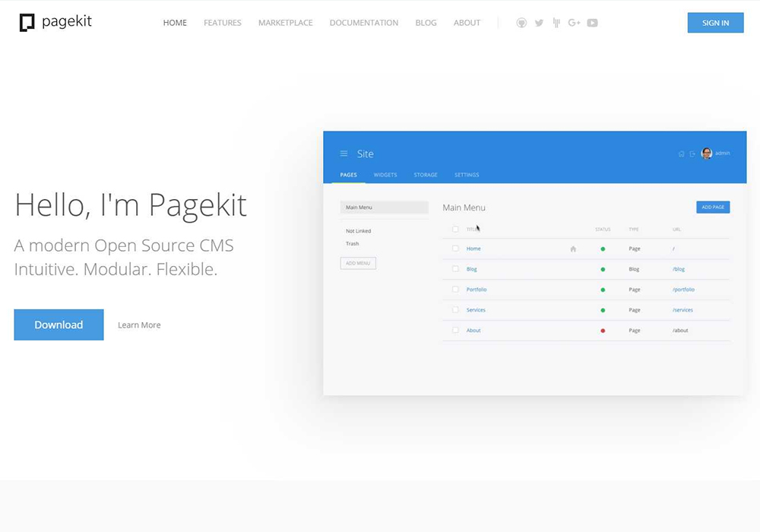Select Trash in sidebar
The image size is (760, 532).
click(x=353, y=244)
